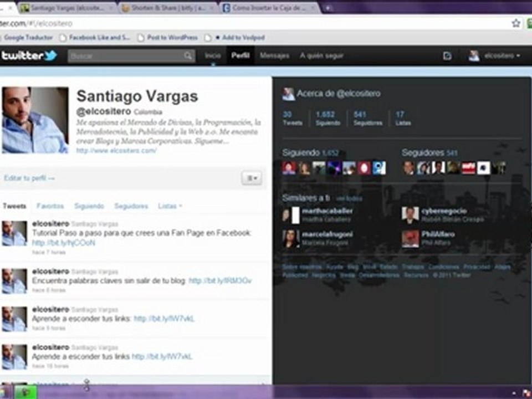Click marcelafrugoni username link
The width and height of the screenshot is (532, 399).
point(328,234)
